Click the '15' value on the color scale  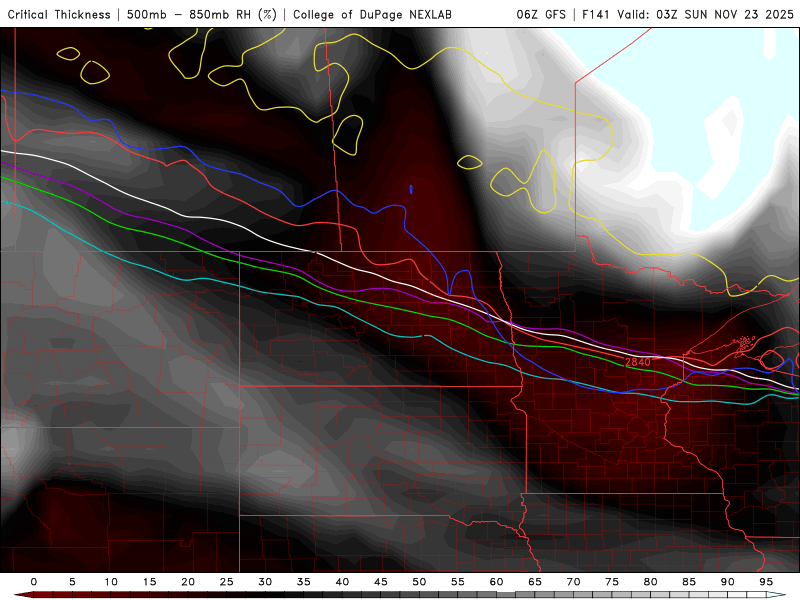149,582
